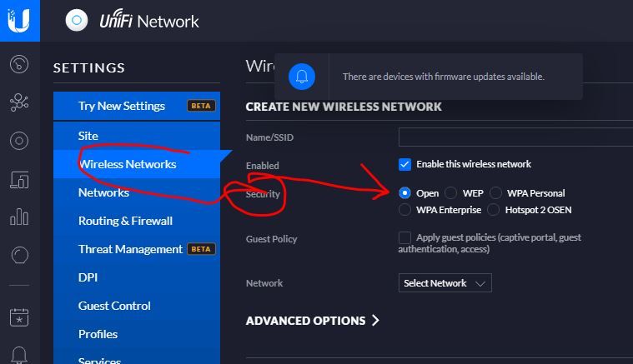Click Try New Settings beta link
The image size is (633, 364).
pos(122,106)
